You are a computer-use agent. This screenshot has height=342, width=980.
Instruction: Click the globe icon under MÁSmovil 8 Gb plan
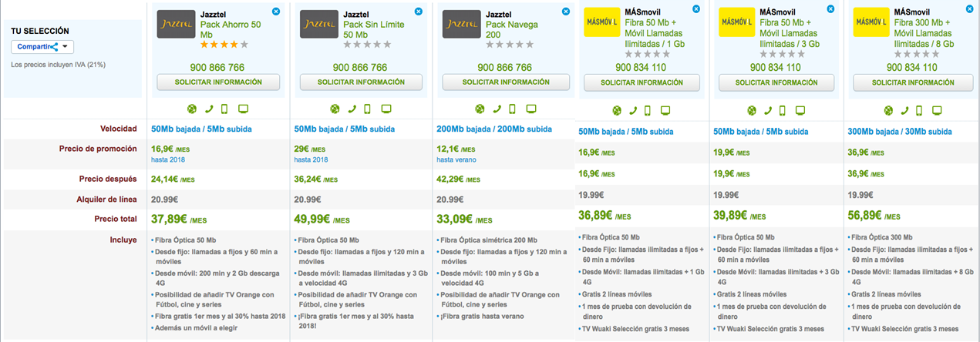[x=887, y=111]
